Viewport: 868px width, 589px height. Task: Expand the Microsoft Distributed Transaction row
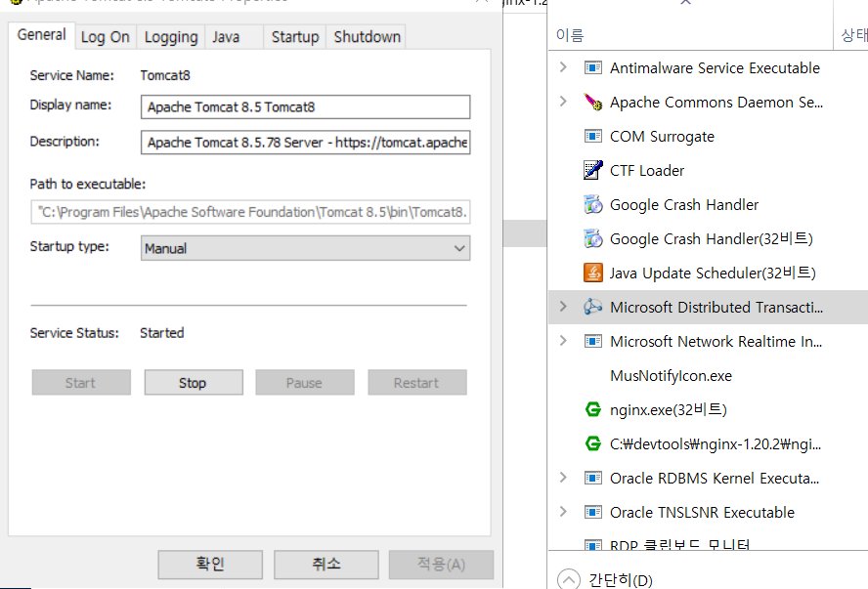pyautogui.click(x=563, y=307)
